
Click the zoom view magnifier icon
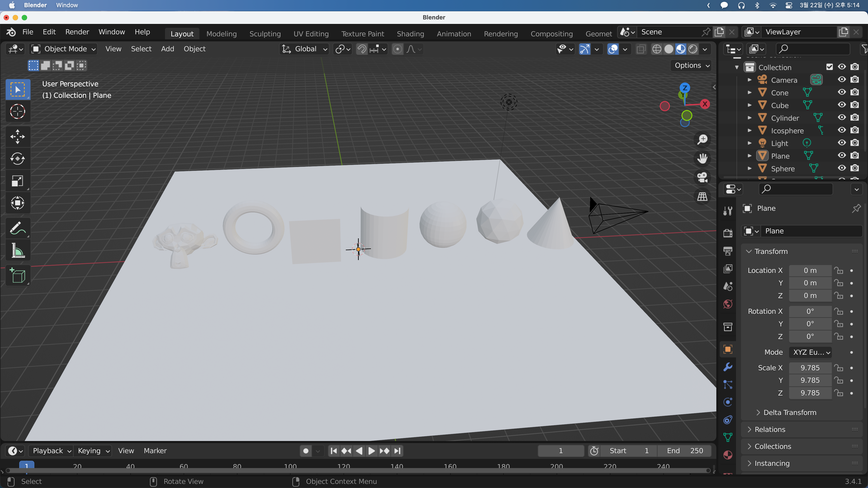pyautogui.click(x=702, y=139)
